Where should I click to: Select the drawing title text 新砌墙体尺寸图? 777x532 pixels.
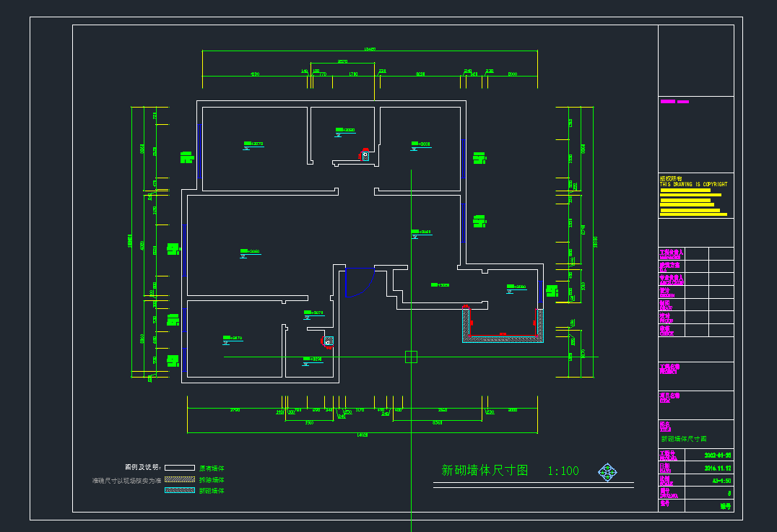point(485,471)
